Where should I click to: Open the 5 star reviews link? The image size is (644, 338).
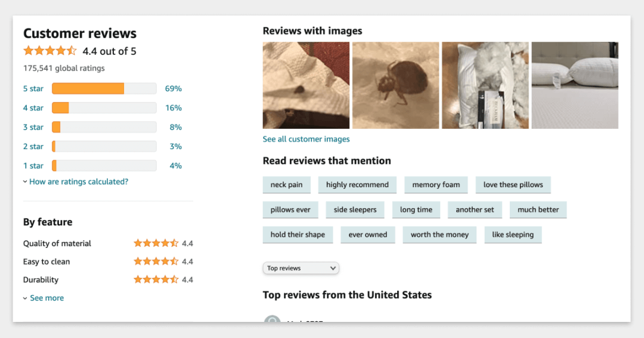33,89
